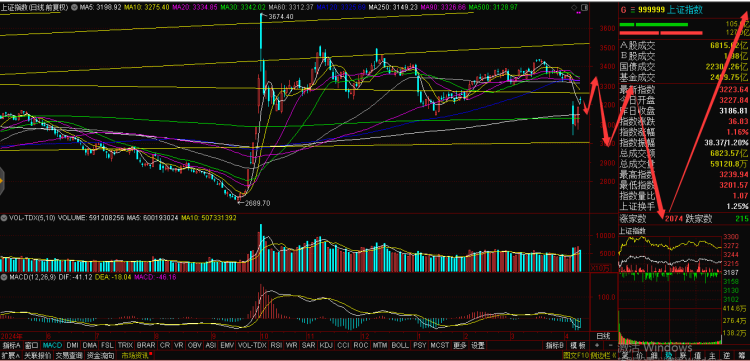Open the ROC indicator tab

click(361, 345)
